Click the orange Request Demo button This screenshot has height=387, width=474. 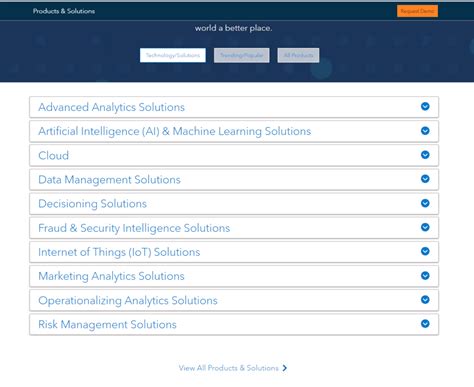click(417, 11)
